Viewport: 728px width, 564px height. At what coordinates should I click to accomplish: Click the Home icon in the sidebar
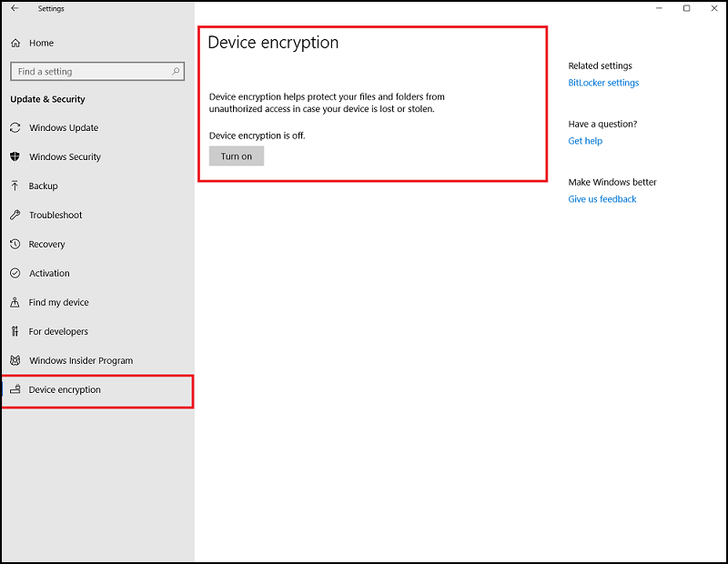pyautogui.click(x=15, y=43)
